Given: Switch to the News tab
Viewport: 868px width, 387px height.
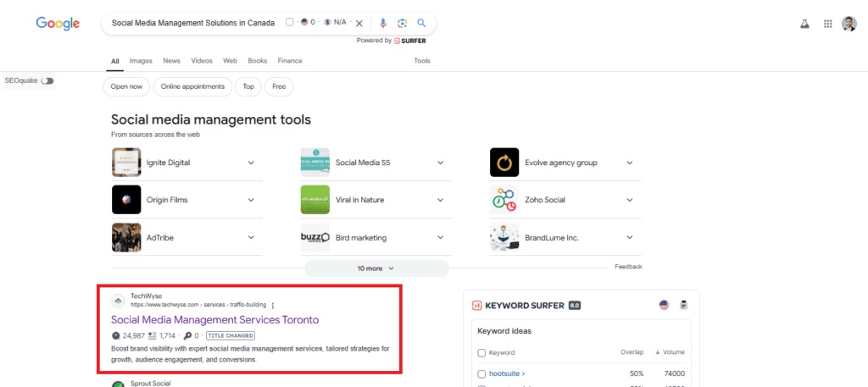Looking at the screenshot, I should pyautogui.click(x=171, y=61).
